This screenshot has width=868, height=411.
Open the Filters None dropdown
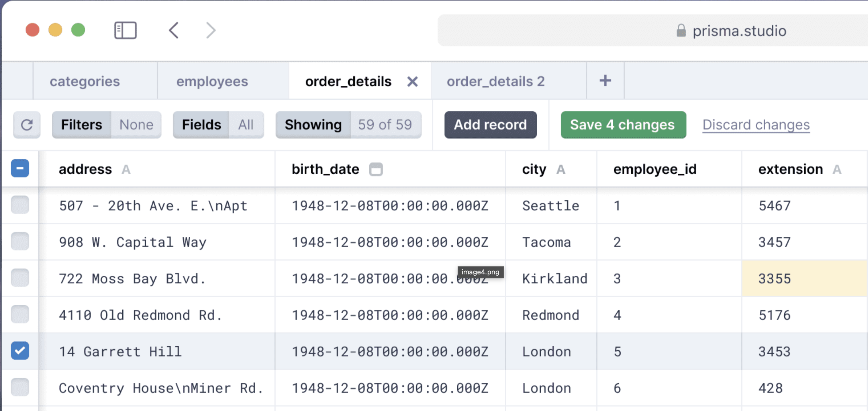tap(106, 125)
